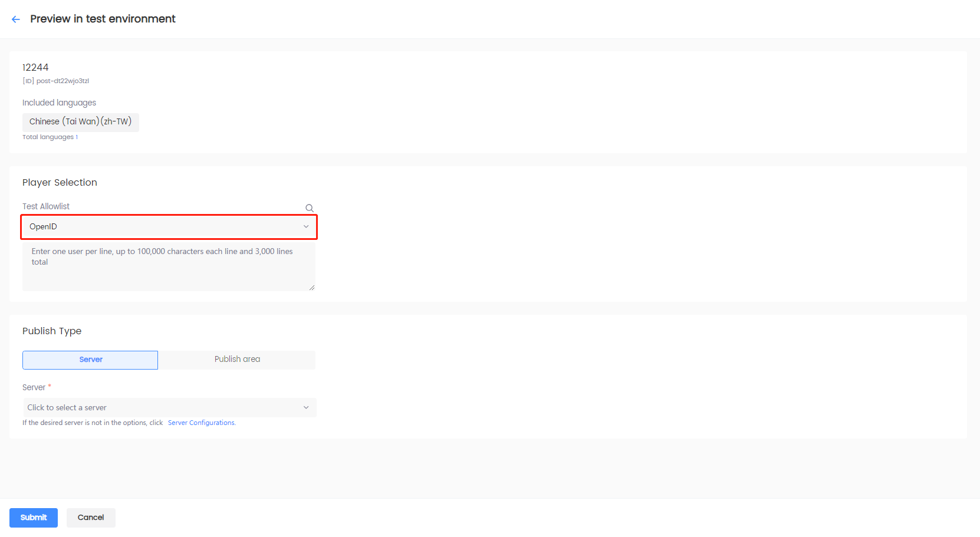
Task: Click the Test Allowlist label
Action: 46,206
